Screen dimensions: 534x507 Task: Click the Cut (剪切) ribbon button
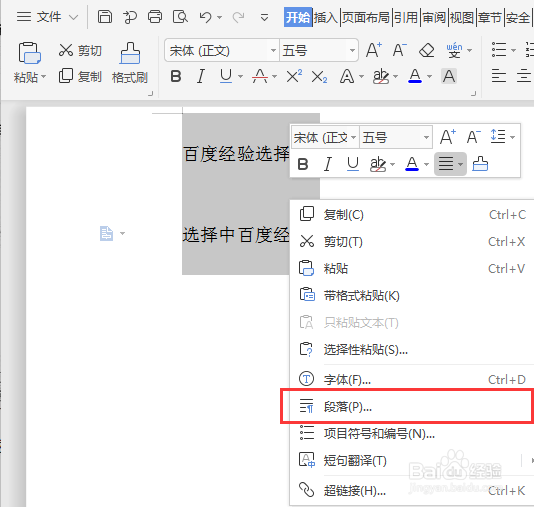click(x=80, y=50)
